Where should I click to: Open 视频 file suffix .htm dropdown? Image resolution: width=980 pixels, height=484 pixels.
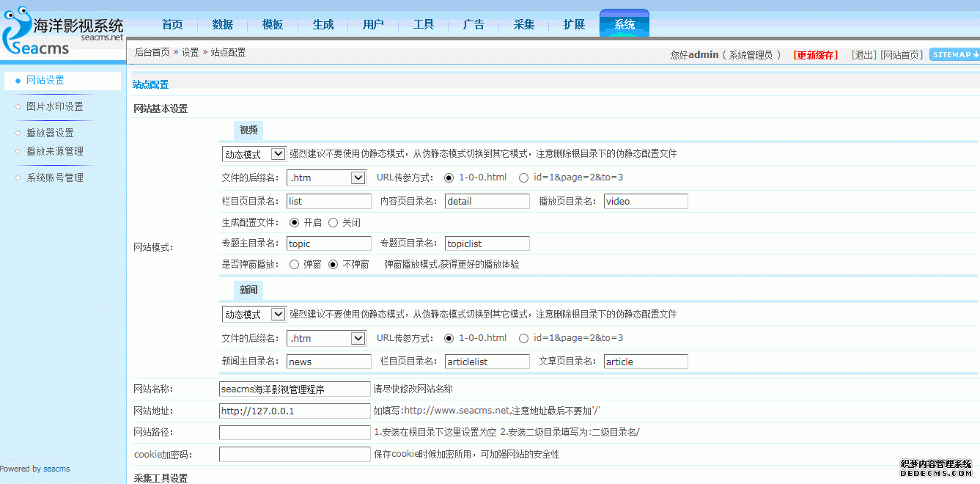pyautogui.click(x=326, y=178)
